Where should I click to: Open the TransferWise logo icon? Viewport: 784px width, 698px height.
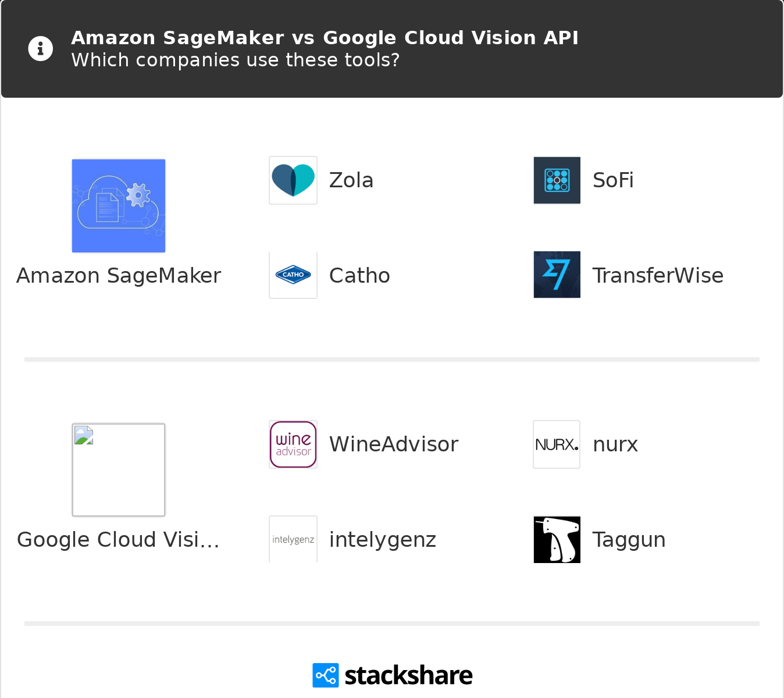coord(557,275)
